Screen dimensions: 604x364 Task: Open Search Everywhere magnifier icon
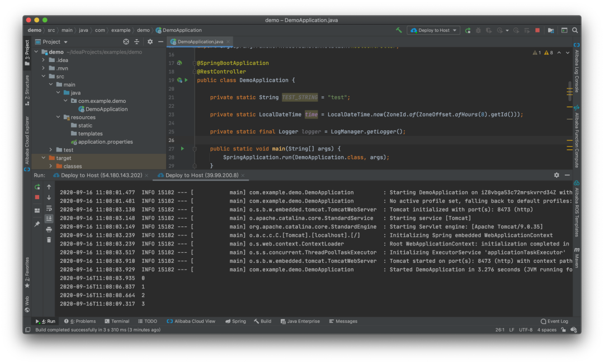click(x=575, y=30)
